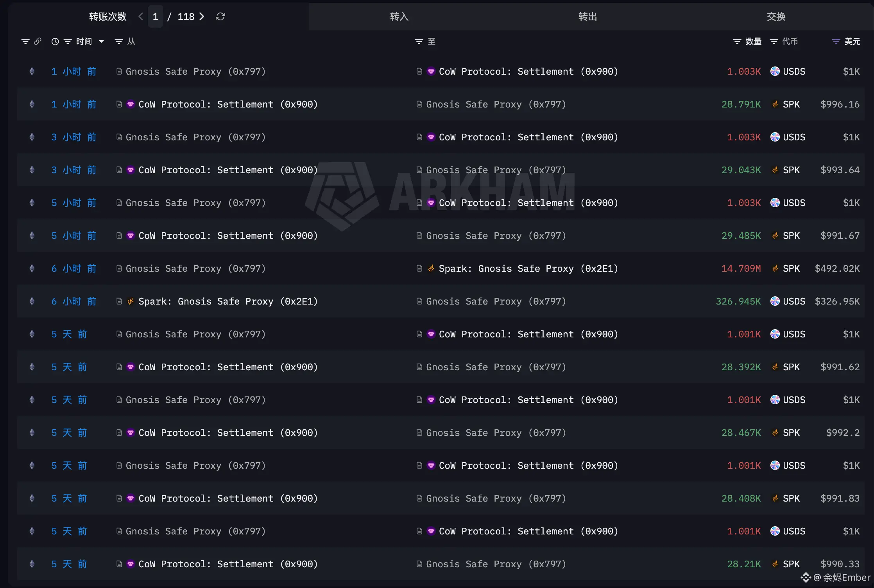Open the filter icon beside 代币

pos(774,41)
